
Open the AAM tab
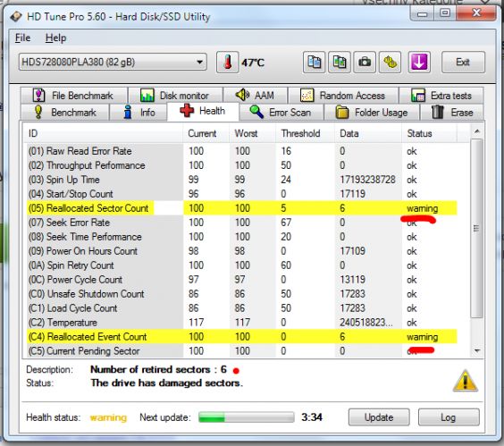click(x=256, y=96)
